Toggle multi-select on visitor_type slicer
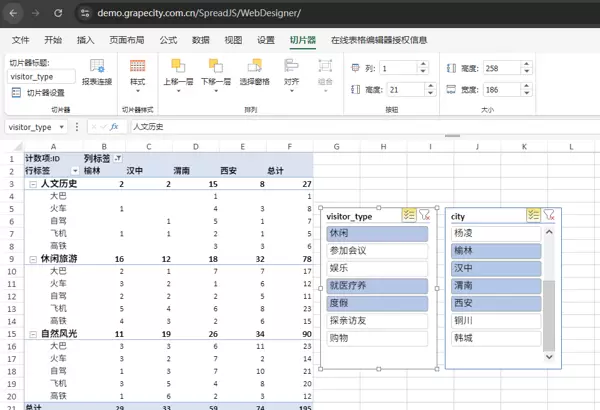Image resolution: width=600 pixels, height=410 pixels. tap(408, 214)
